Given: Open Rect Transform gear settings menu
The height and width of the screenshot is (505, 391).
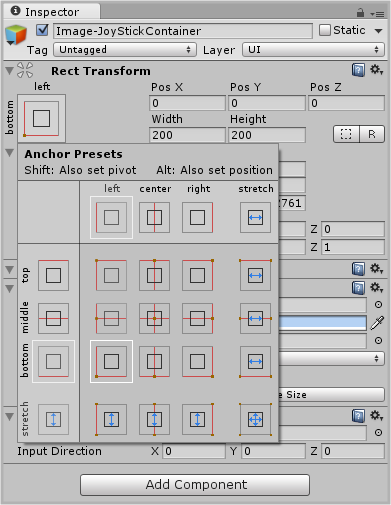Looking at the screenshot, I should click(376, 70).
